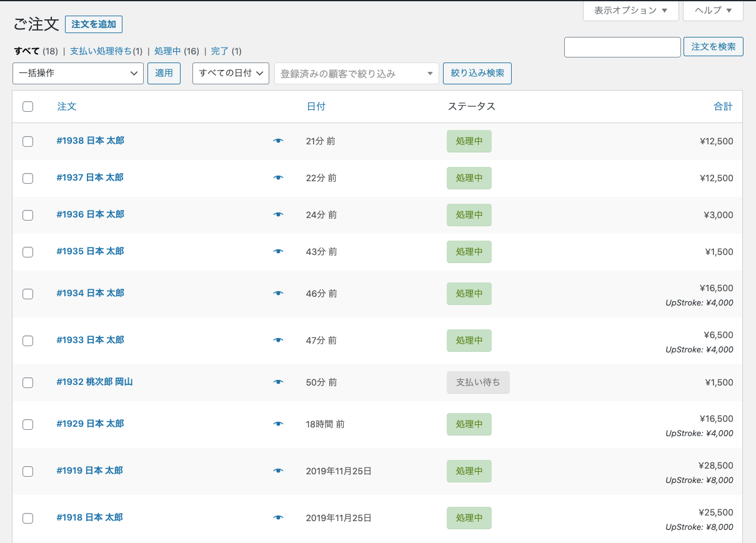This screenshot has width=756, height=543.
Task: Preview order #1935 with eye icon
Action: coord(278,252)
